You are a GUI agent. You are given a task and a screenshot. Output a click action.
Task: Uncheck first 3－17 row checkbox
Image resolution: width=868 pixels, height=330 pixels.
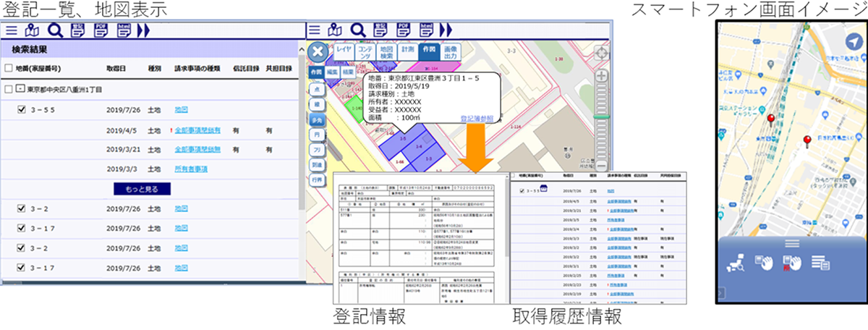[21, 228]
